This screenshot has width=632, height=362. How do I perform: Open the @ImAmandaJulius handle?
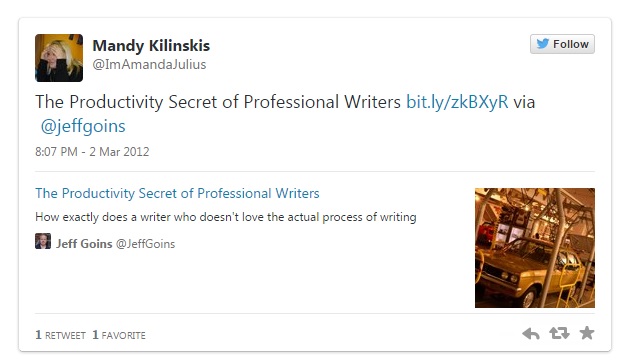[149, 64]
